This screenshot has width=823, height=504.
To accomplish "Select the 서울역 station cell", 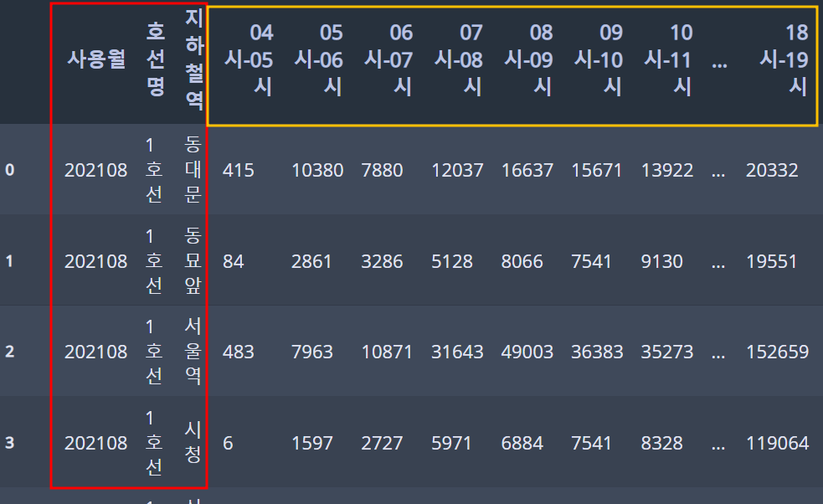I will click(x=193, y=351).
